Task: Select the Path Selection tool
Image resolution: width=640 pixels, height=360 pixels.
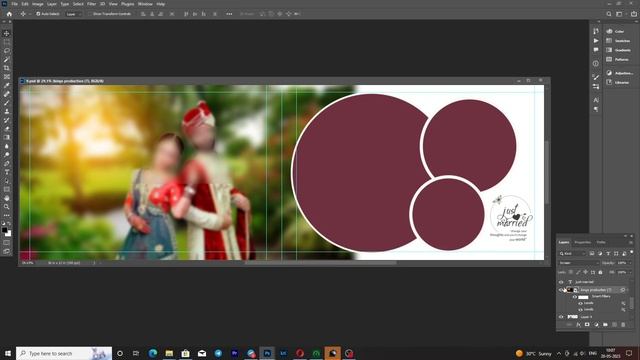Action: pyautogui.click(x=7, y=181)
